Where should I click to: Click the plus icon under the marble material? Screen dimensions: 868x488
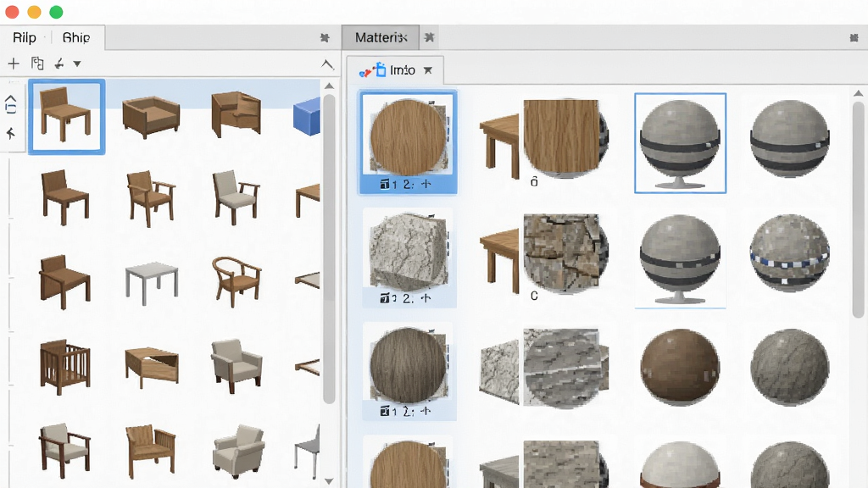pyautogui.click(x=426, y=298)
